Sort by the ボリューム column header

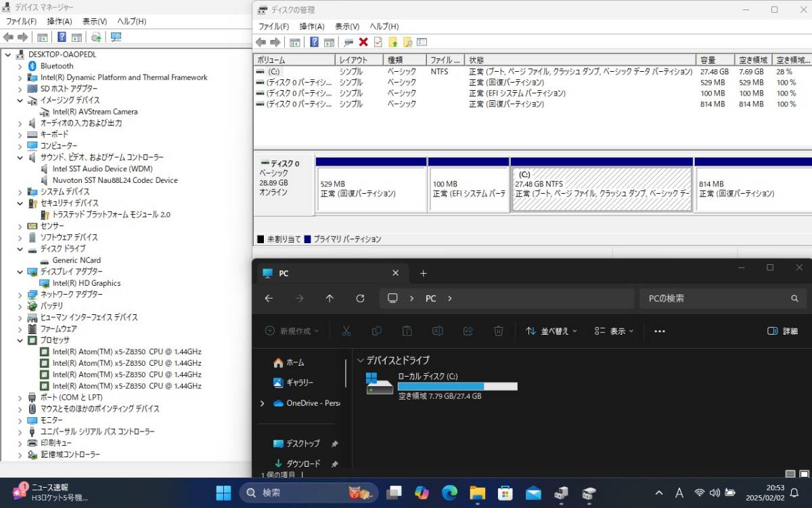pos(294,60)
